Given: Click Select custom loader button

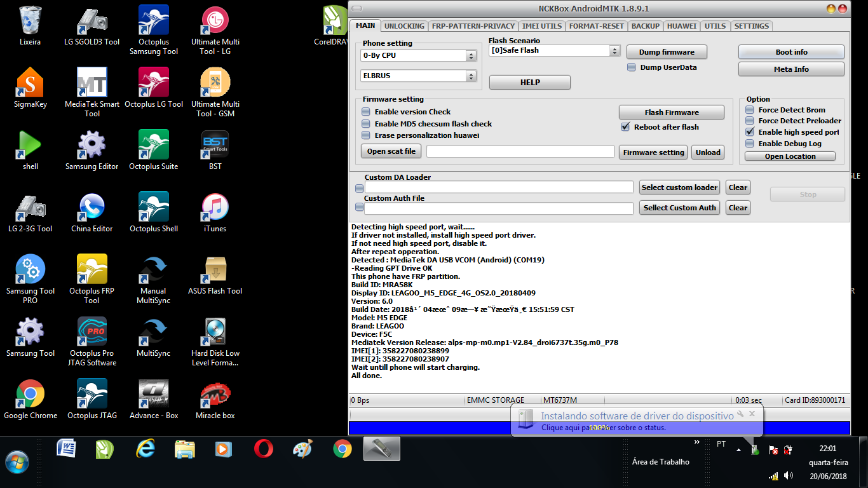Looking at the screenshot, I should pyautogui.click(x=679, y=187).
